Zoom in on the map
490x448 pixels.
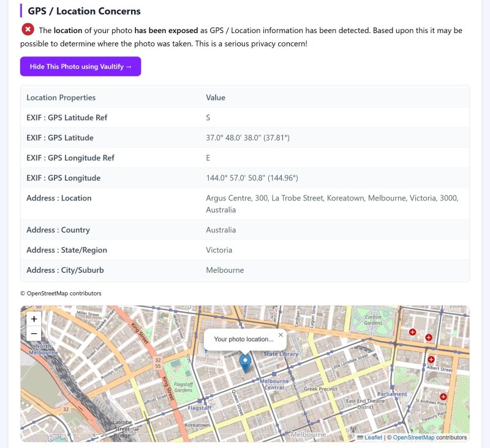(34, 319)
